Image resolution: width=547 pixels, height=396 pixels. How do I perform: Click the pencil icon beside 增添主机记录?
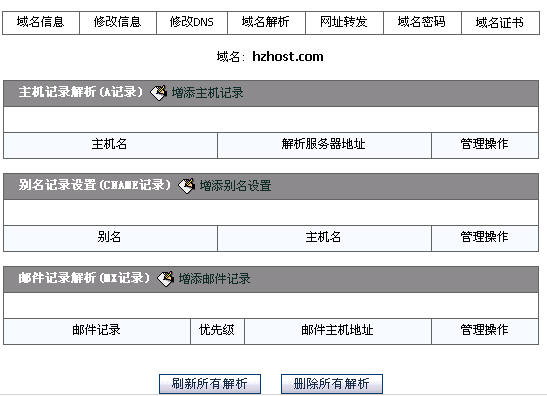click(x=158, y=93)
